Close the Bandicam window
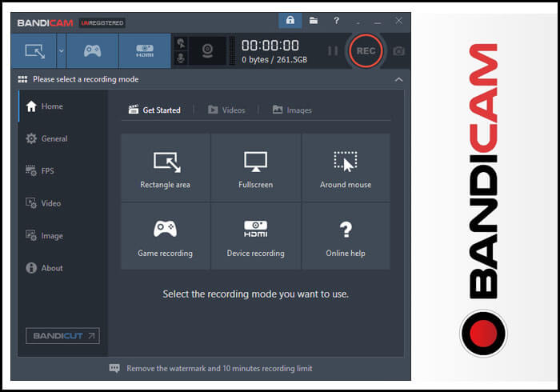 click(x=399, y=21)
